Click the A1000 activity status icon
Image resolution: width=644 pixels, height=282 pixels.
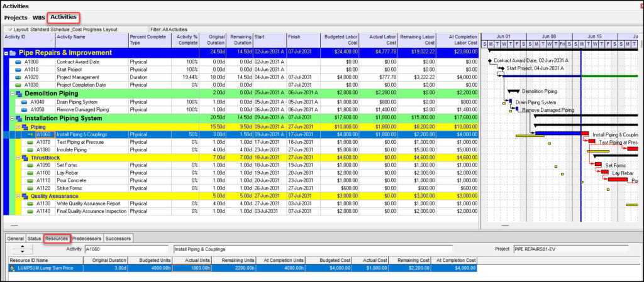[x=18, y=62]
